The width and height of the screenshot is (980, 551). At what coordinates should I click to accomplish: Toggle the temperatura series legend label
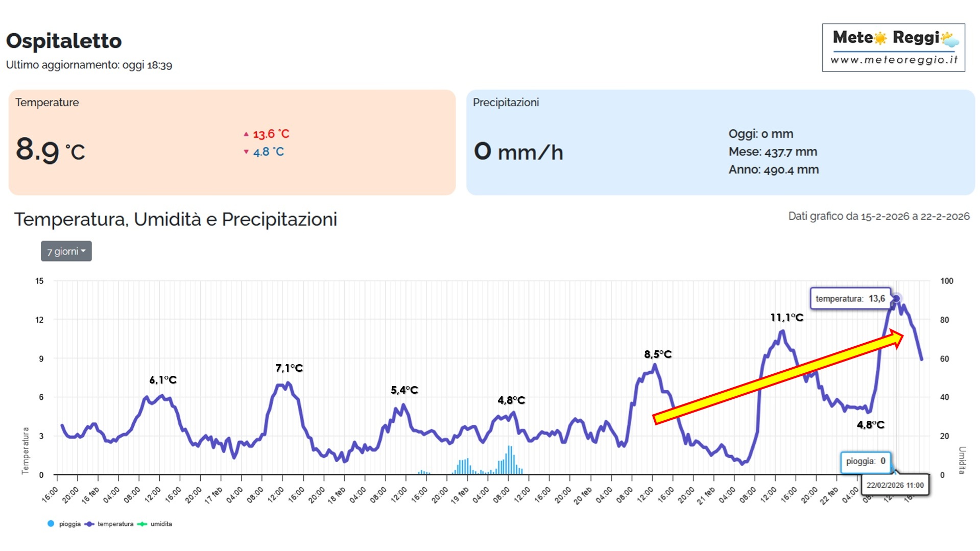point(115,524)
